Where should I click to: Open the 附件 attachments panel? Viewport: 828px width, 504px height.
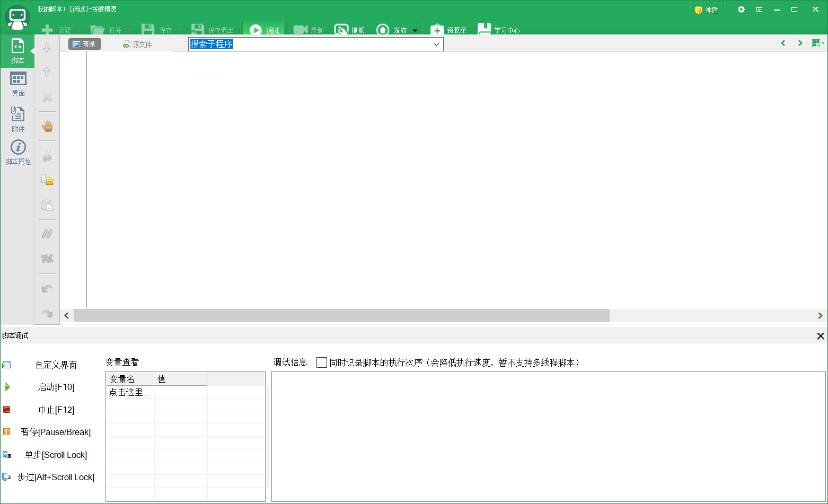tap(18, 119)
